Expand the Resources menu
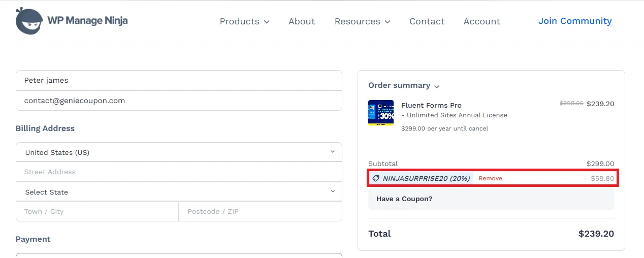This screenshot has width=644, height=258. pos(362,21)
